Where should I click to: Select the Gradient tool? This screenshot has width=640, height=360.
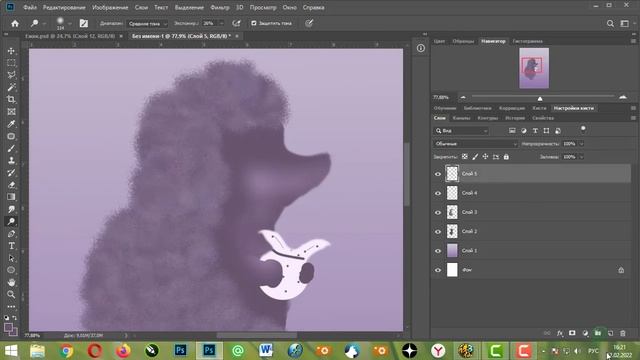pos(11,197)
